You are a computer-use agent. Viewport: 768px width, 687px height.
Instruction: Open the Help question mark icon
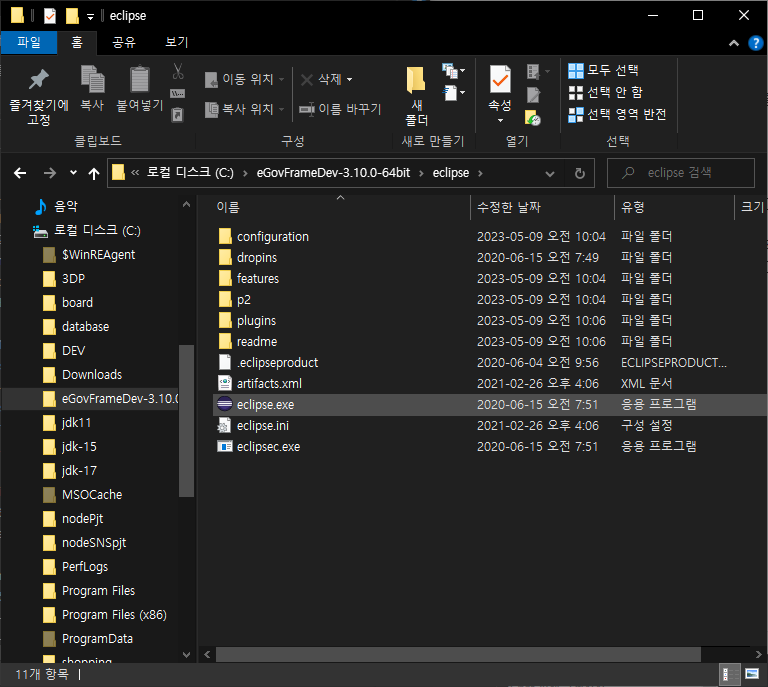(756, 43)
